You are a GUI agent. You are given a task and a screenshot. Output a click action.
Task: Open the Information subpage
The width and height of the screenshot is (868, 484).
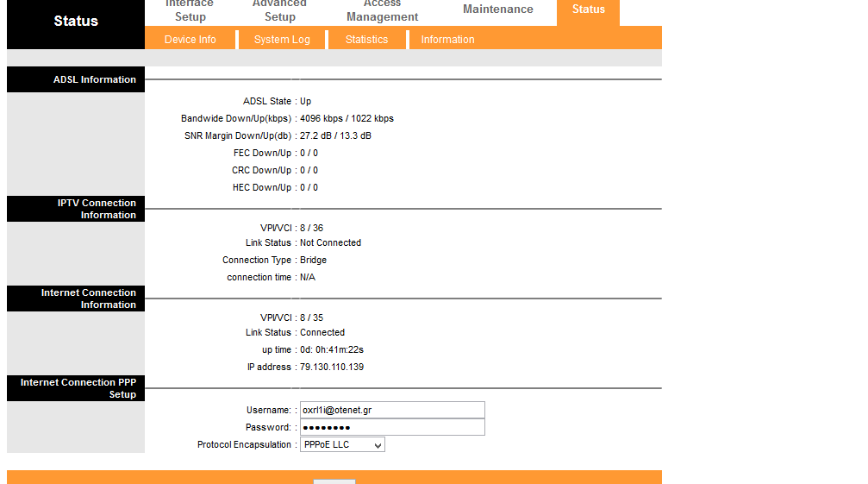point(447,40)
